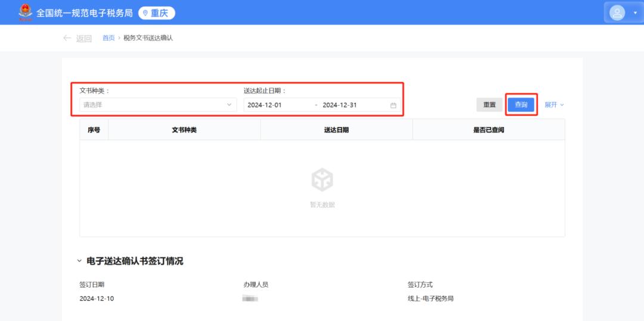Screen dimensions: 644x321
Task: Click the 是否已查阅 column header
Action: pyautogui.click(x=488, y=129)
